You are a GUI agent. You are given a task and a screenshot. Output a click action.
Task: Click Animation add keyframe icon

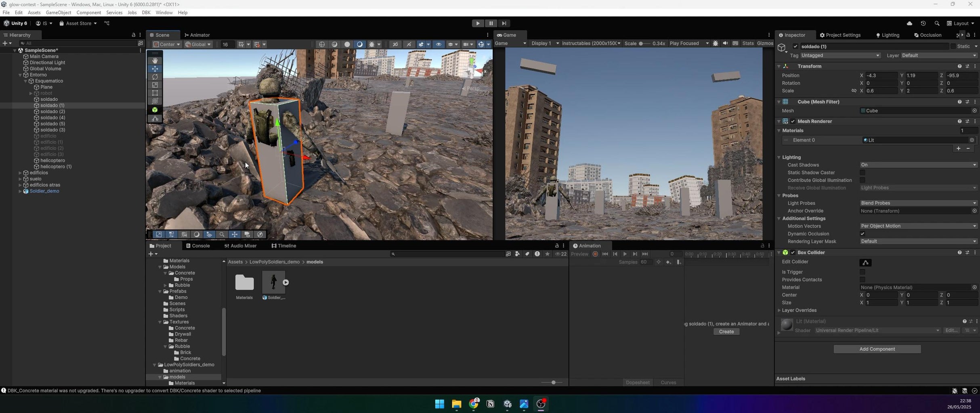pos(669,262)
